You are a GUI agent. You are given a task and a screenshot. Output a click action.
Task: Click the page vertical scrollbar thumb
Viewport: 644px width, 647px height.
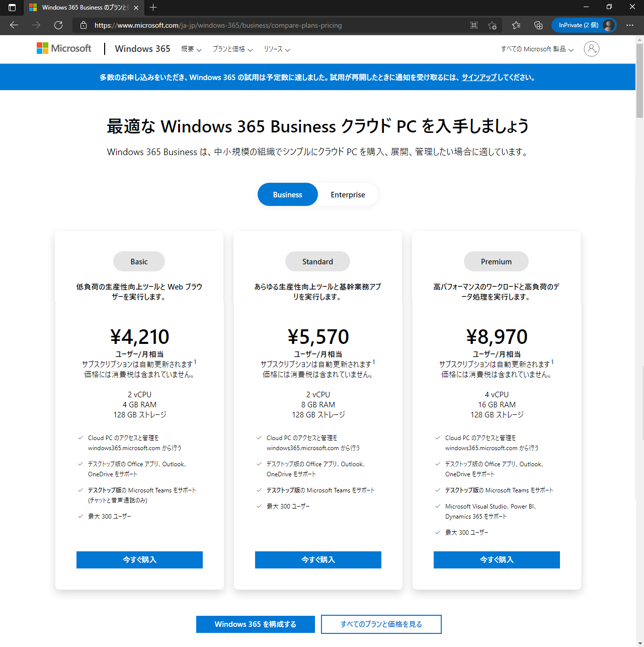point(639,81)
